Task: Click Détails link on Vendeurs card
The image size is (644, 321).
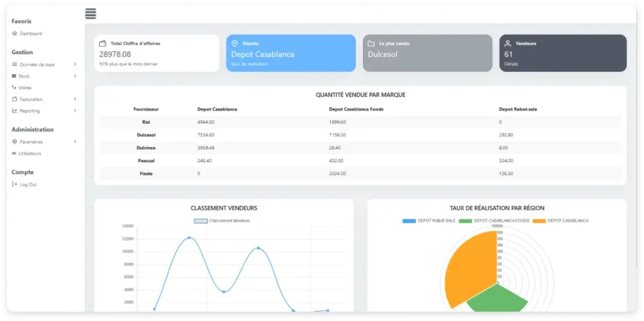Action: [x=511, y=64]
